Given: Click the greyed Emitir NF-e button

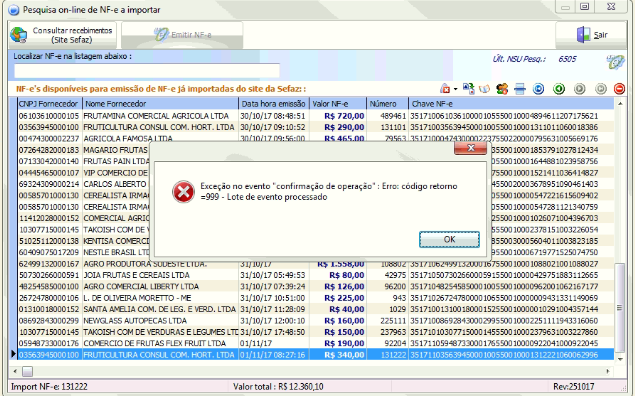Looking at the screenshot, I should [182, 35].
